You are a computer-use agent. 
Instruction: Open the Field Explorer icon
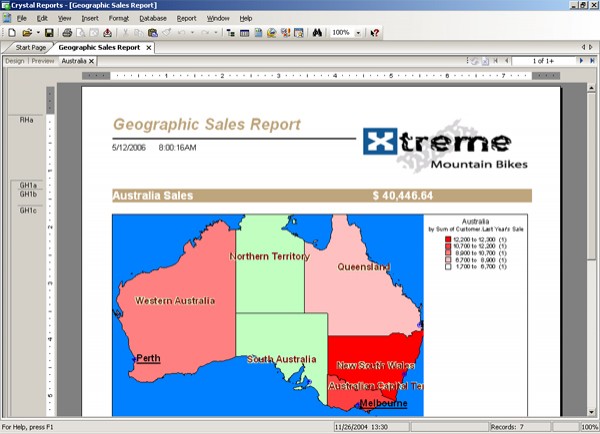[x=245, y=33]
